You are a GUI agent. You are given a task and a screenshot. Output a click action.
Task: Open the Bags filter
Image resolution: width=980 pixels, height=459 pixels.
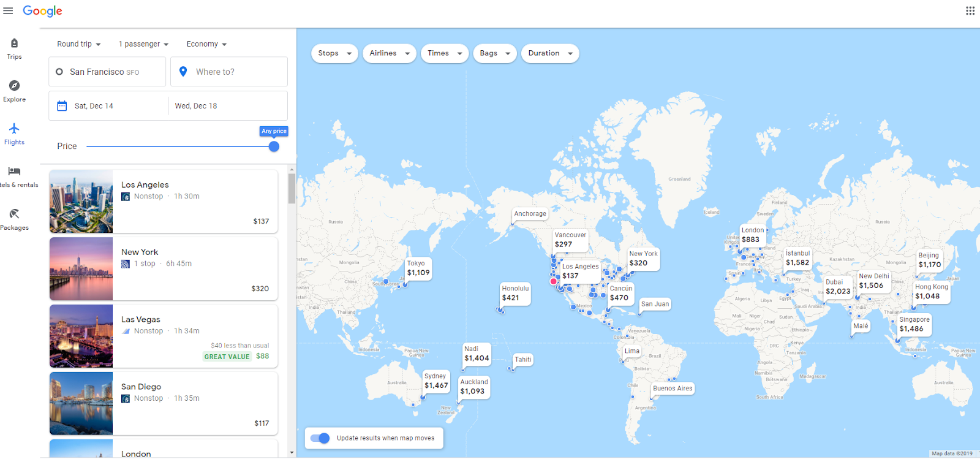coord(495,53)
